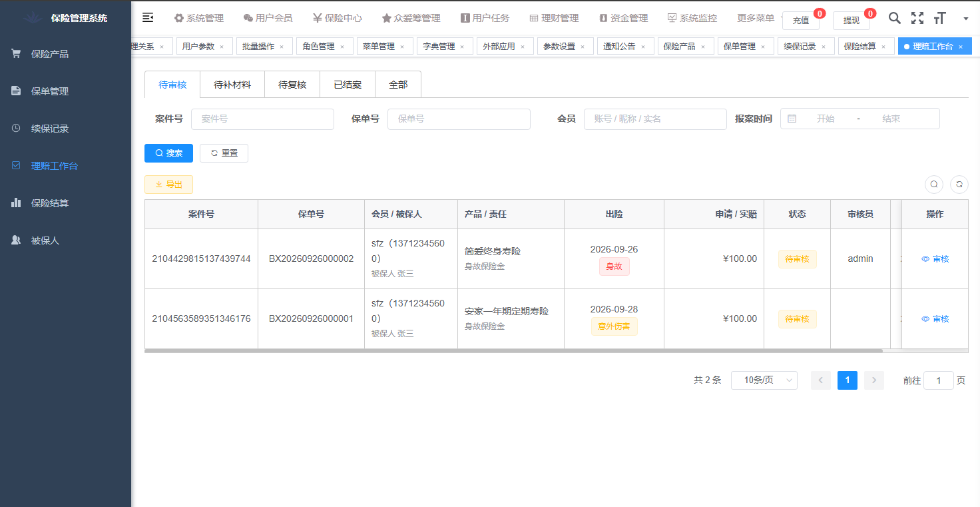Expand the user dropdown caret at top right
The height and width of the screenshot is (507, 980).
(x=966, y=19)
